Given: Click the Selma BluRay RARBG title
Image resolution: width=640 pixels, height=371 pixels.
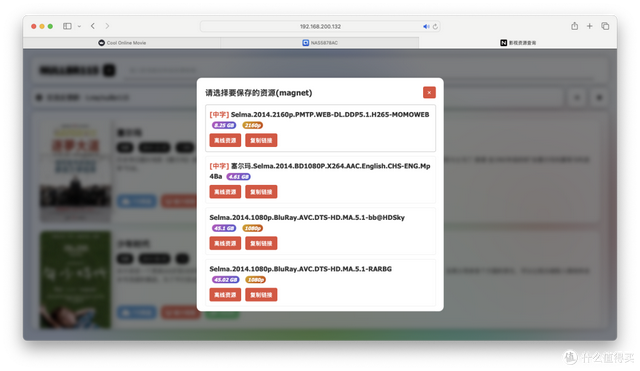Looking at the screenshot, I should [x=300, y=269].
